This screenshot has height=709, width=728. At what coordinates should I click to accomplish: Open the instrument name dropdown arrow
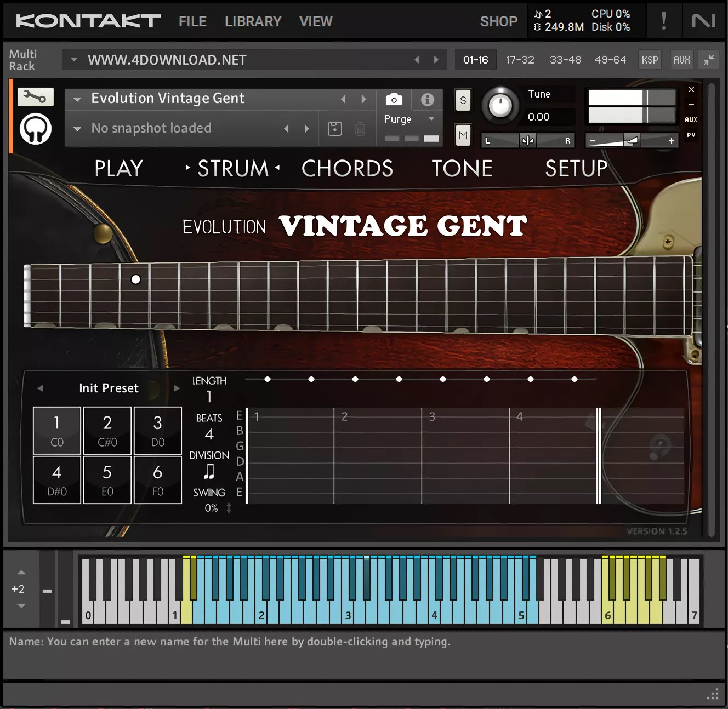[77, 99]
